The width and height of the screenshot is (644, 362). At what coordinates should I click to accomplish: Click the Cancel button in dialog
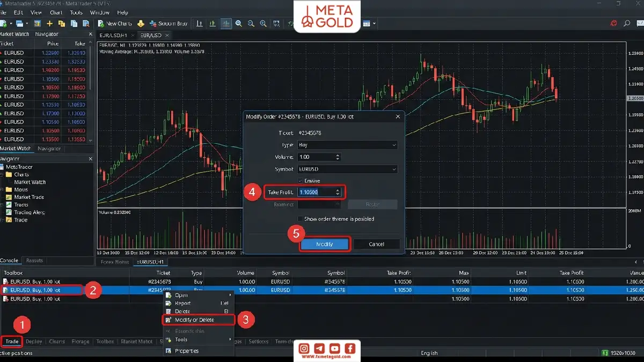(x=376, y=244)
